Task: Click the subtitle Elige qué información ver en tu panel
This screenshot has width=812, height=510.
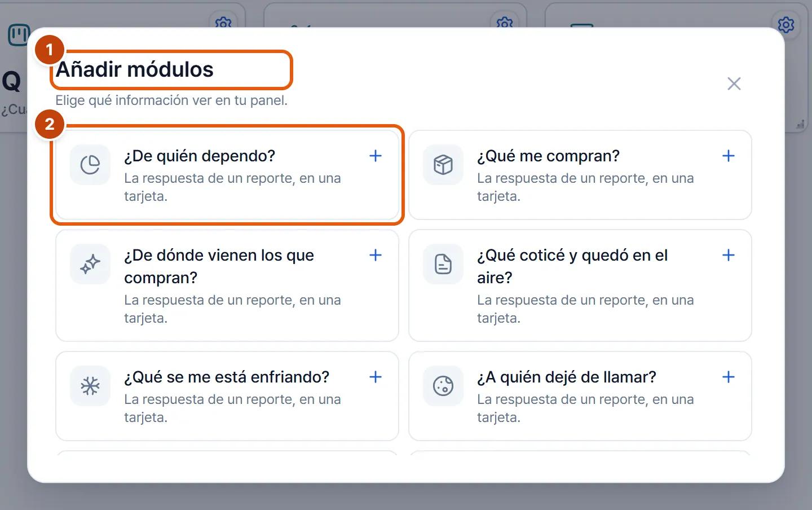Action: (x=171, y=100)
